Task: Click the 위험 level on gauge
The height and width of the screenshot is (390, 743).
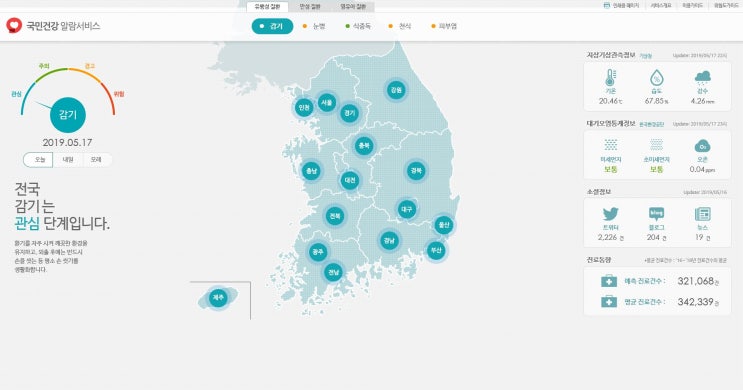Action: point(118,94)
